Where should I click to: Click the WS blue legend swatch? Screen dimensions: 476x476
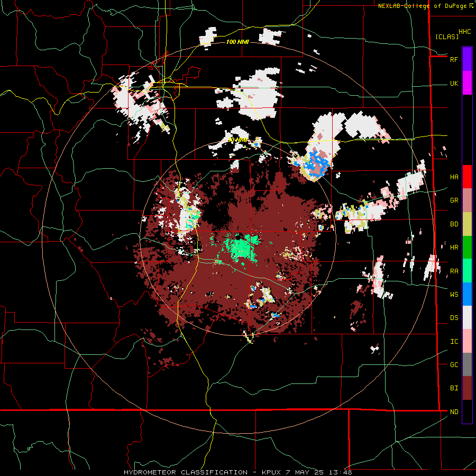tap(467, 294)
